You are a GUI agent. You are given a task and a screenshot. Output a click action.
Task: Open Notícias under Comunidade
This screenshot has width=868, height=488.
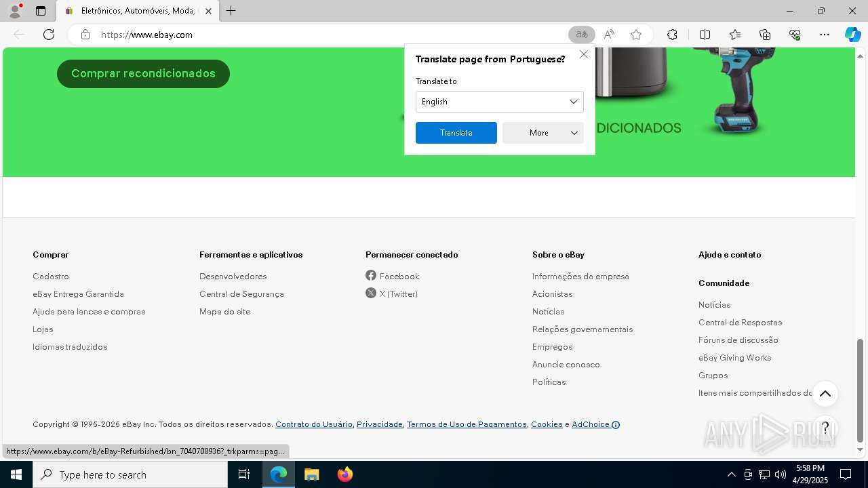pos(714,304)
